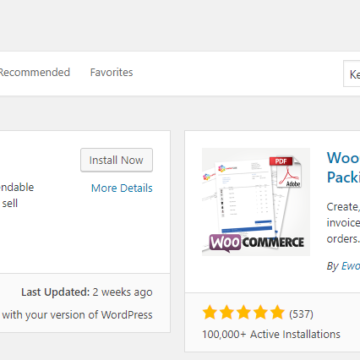Click the second gold rating star
This screenshot has width=360, height=360.
coord(227,313)
